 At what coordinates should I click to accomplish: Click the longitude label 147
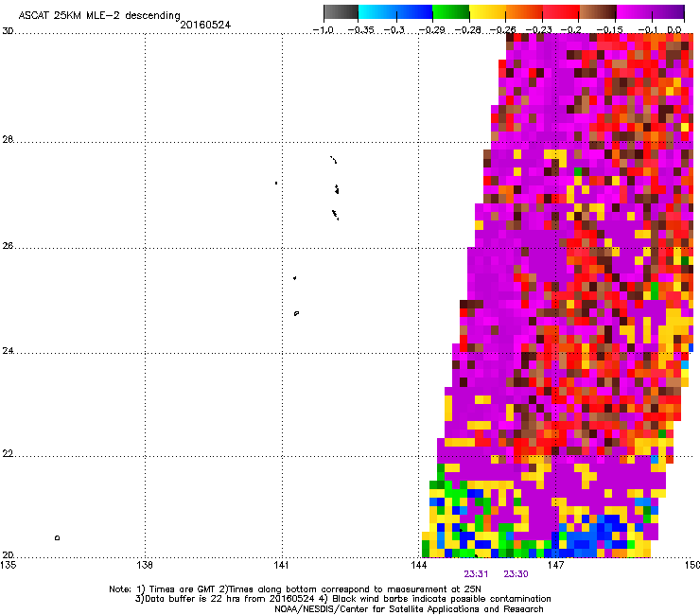tap(555, 565)
